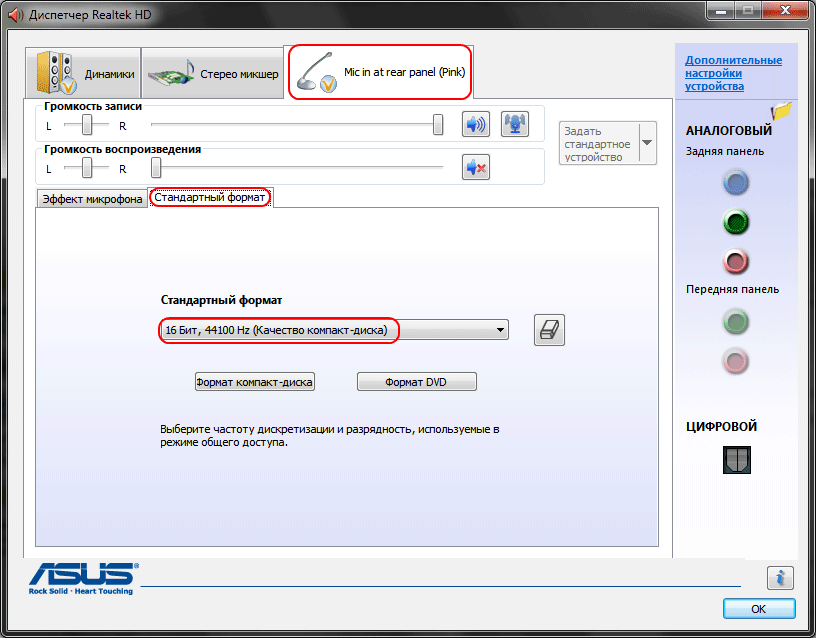The image size is (816, 638).
Task: Open the yellow folder connector settings icon
Action: click(781, 110)
